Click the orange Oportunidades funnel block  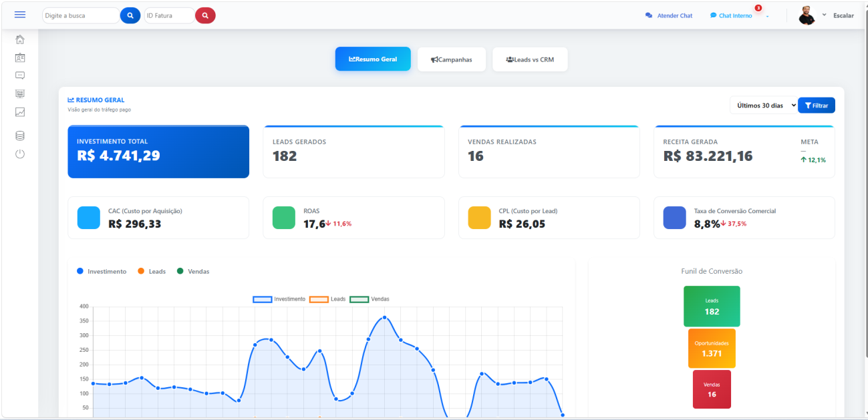[x=712, y=349]
